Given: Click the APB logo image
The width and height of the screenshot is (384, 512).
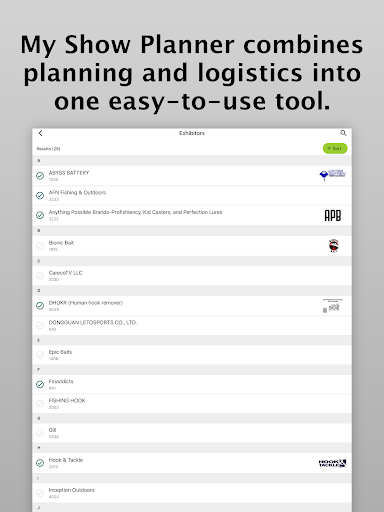Looking at the screenshot, I should click(x=333, y=215).
